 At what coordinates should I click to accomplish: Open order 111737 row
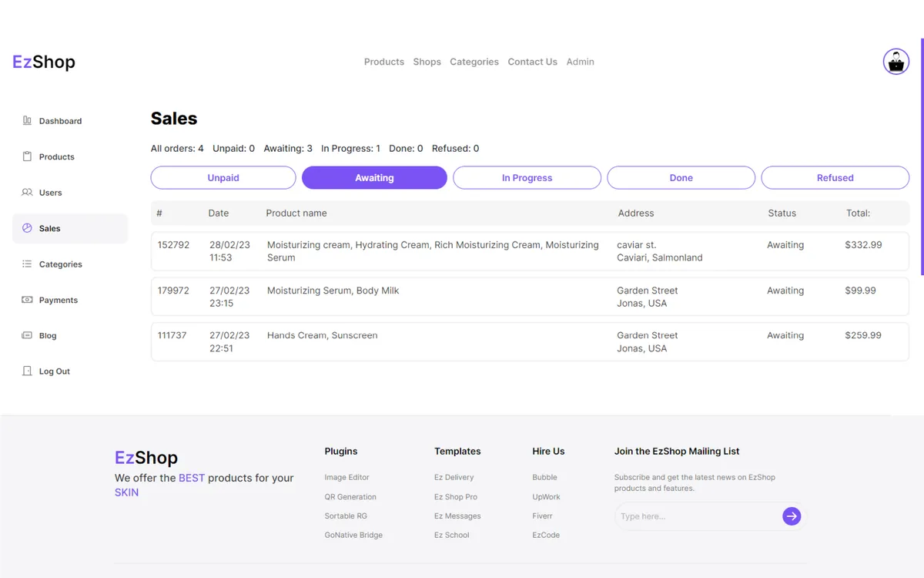[530, 341]
